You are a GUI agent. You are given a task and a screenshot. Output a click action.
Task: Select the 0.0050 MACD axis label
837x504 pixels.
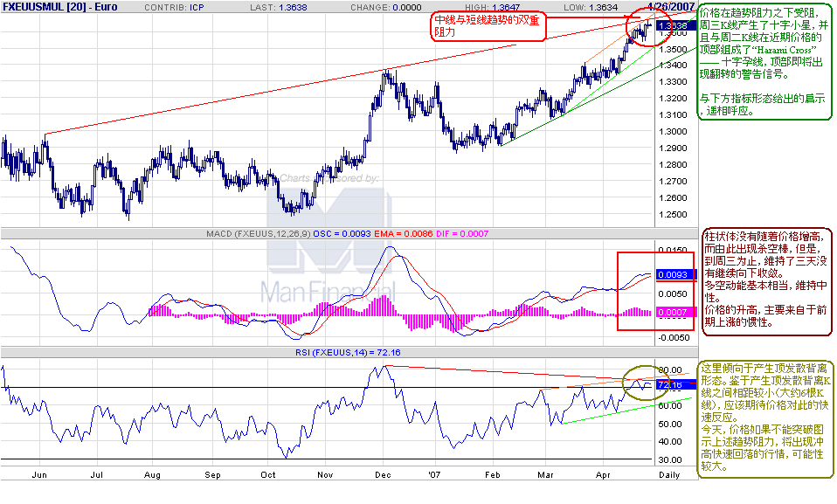pos(673,293)
